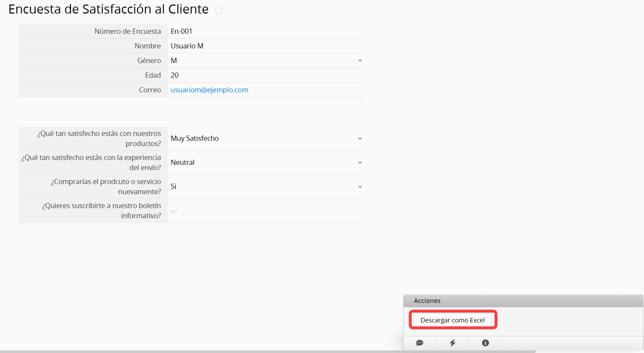
Task: Open the comments speech bubble tab
Action: click(x=420, y=343)
